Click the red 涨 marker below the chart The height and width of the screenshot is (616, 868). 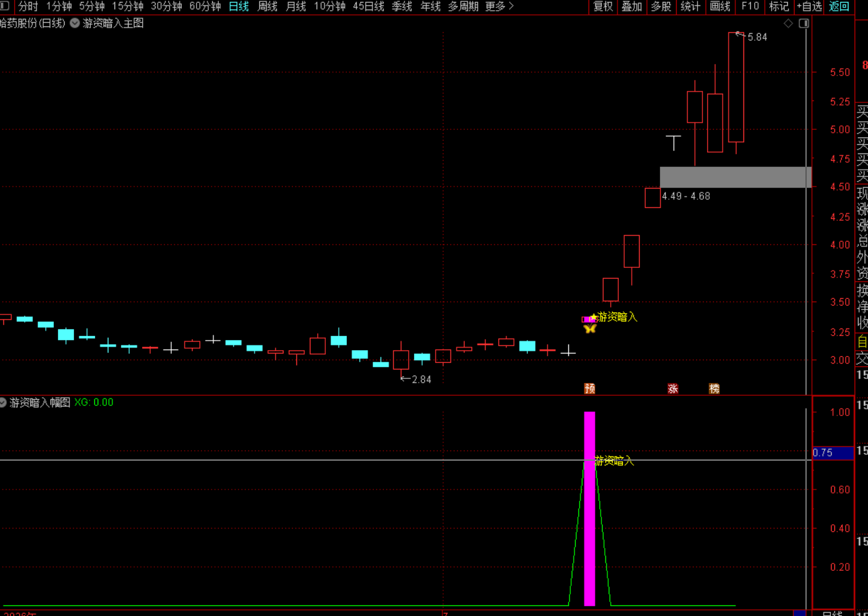pos(673,388)
